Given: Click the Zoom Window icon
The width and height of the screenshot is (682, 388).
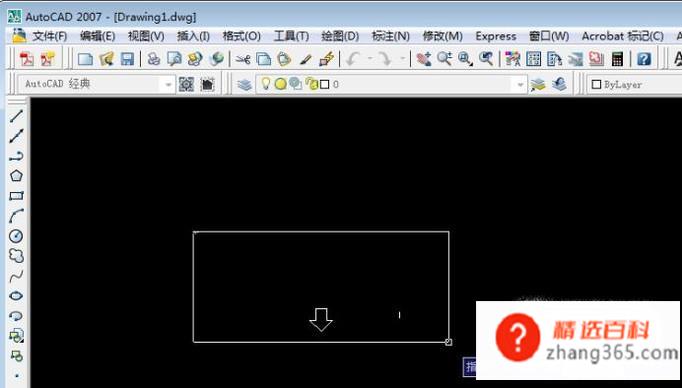Looking at the screenshot, I should (465, 59).
